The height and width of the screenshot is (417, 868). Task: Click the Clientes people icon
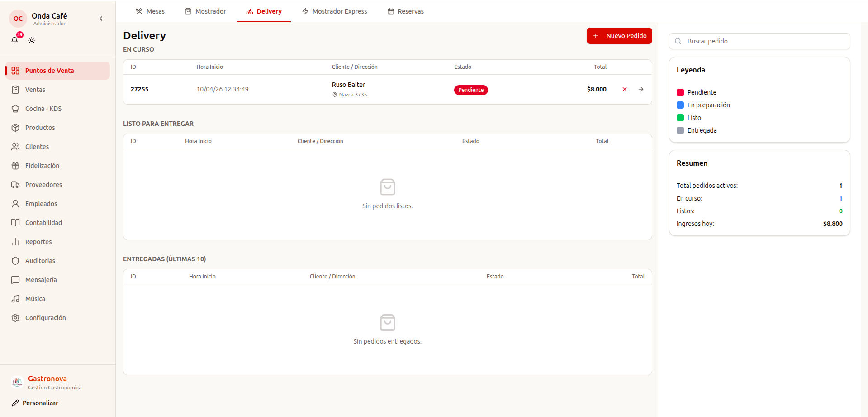tap(15, 147)
